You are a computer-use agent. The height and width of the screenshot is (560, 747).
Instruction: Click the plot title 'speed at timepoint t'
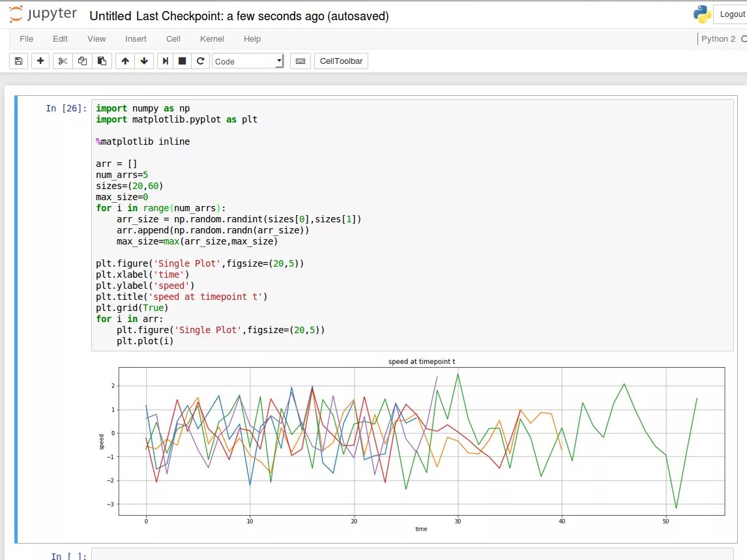point(422,361)
